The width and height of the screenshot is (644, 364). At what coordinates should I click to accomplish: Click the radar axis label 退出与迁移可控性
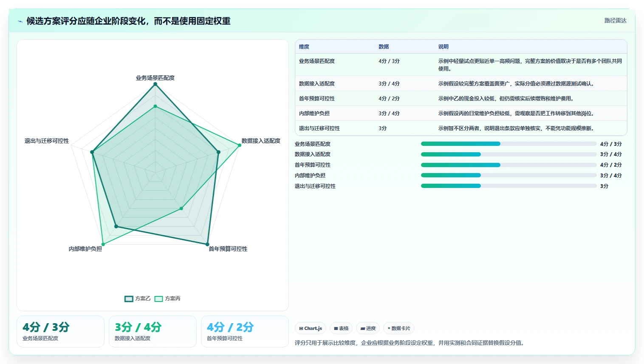point(47,141)
